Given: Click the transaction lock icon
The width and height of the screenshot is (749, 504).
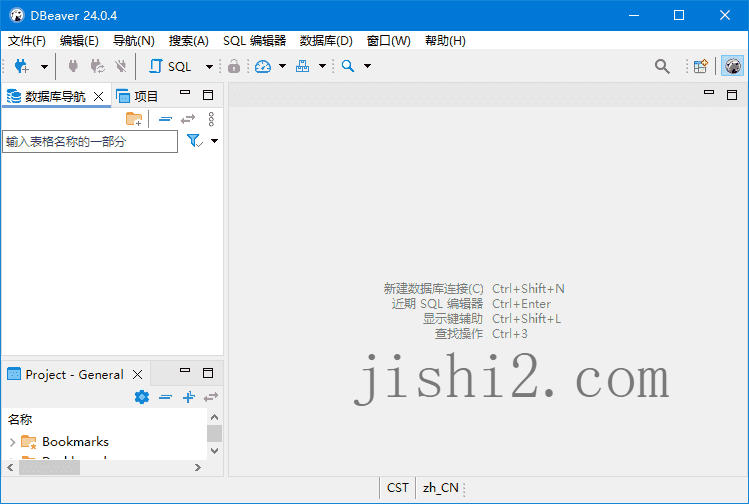Looking at the screenshot, I should coord(234,66).
